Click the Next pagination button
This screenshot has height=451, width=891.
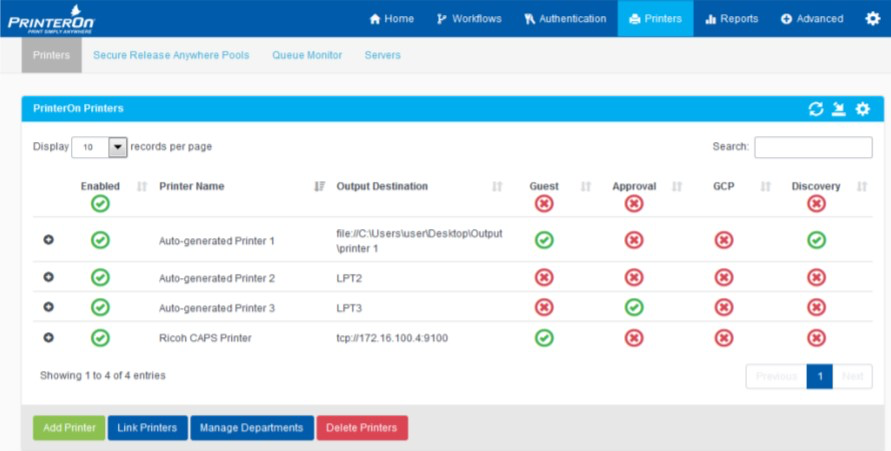[x=852, y=376]
